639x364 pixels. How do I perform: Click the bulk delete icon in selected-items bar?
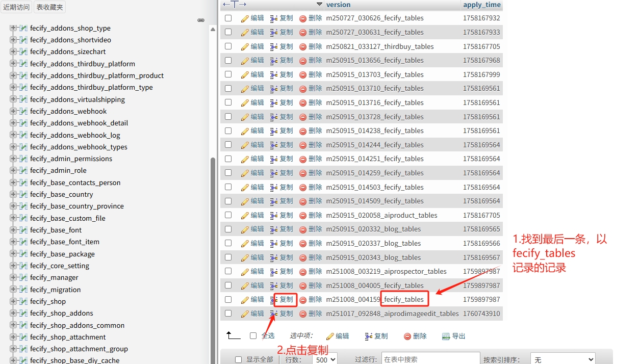point(407,336)
